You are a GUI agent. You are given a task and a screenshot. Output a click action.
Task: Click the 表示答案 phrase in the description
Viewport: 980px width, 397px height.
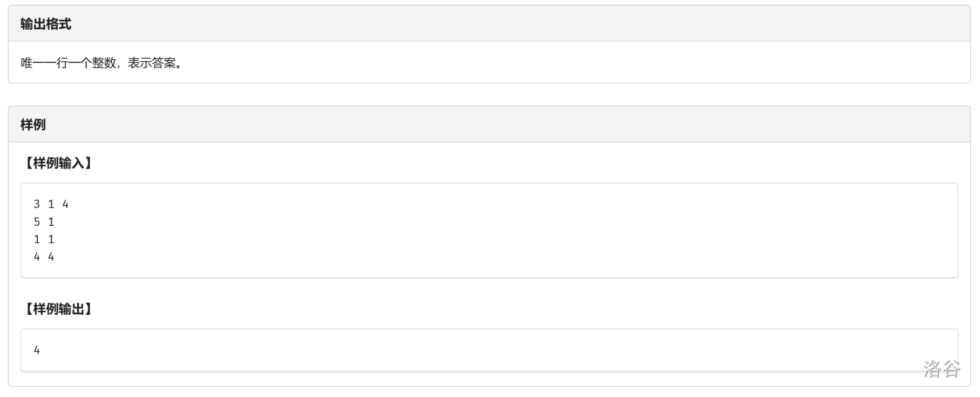point(151,63)
